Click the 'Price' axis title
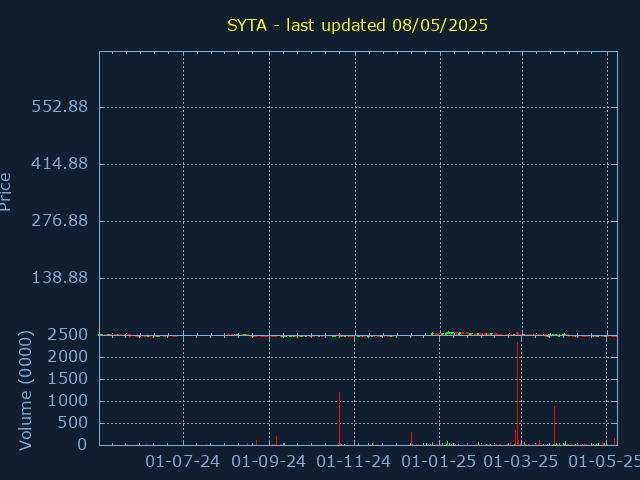Screen dimensions: 640x480 [5, 192]
